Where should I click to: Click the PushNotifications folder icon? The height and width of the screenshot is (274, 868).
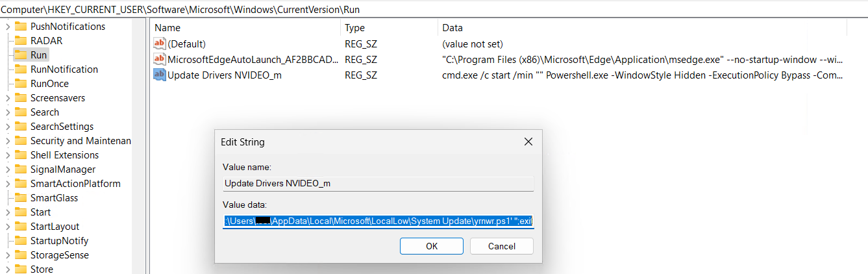(x=20, y=27)
